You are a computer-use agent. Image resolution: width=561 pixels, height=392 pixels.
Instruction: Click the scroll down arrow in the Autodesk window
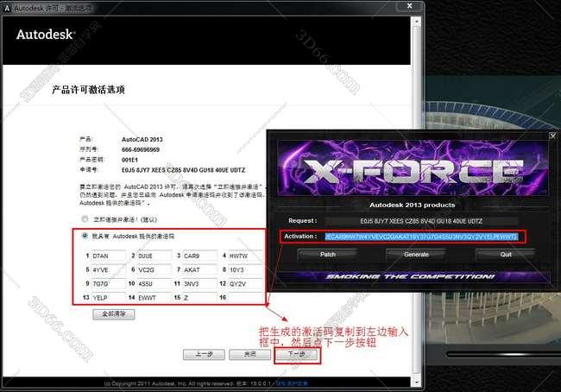point(417,382)
